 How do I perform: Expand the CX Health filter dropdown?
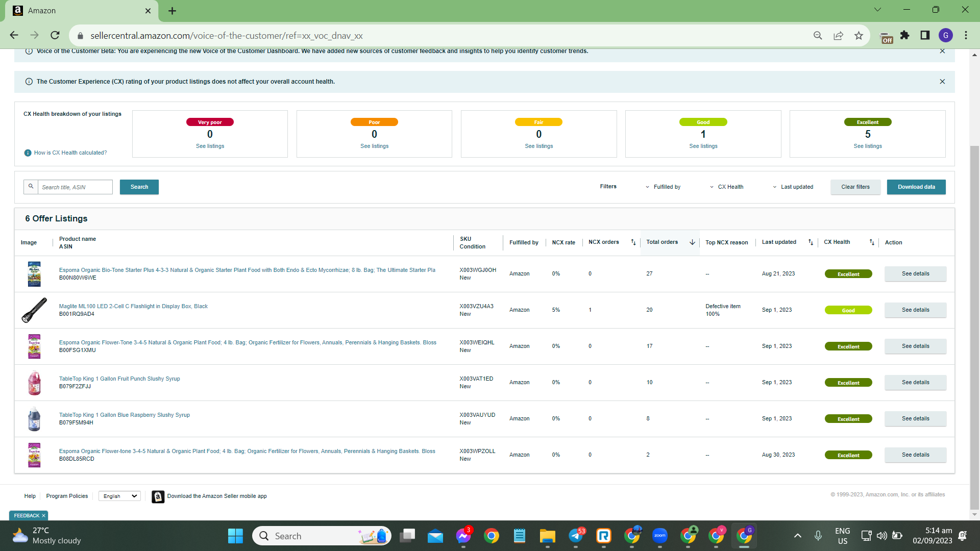(727, 187)
